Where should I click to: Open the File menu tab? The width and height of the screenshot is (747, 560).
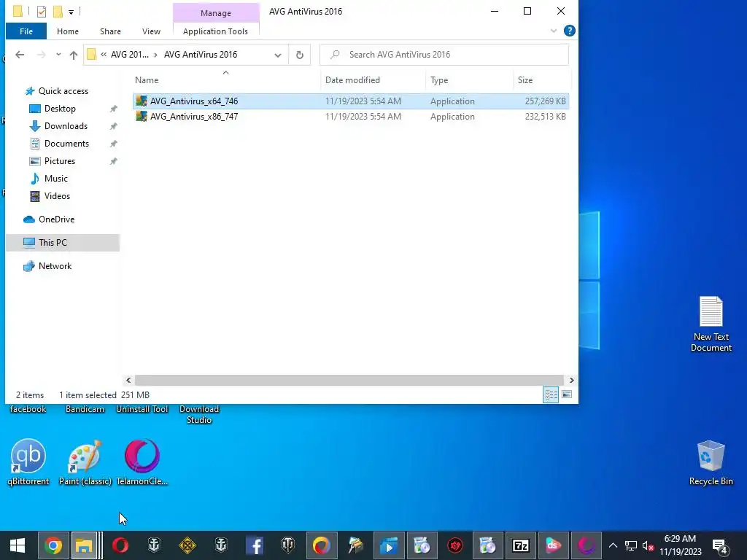(26, 31)
